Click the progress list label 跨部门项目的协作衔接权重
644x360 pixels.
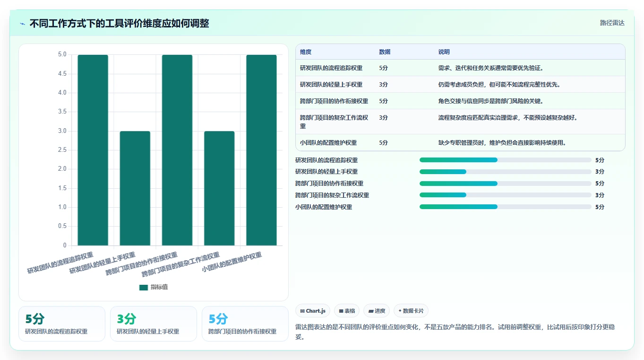329,184
